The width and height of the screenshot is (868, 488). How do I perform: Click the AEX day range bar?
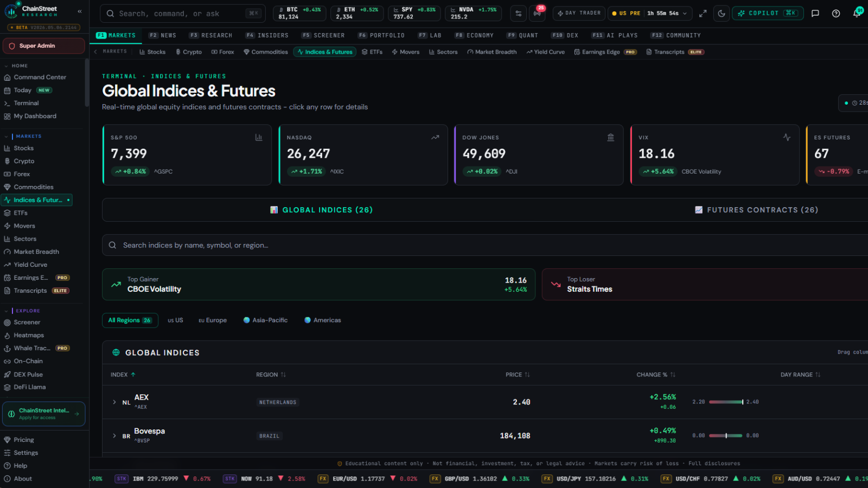pyautogui.click(x=726, y=402)
